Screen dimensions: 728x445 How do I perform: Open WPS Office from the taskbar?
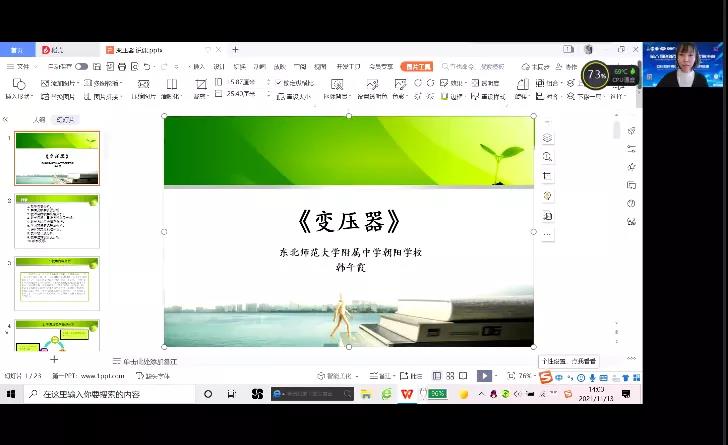(407, 394)
